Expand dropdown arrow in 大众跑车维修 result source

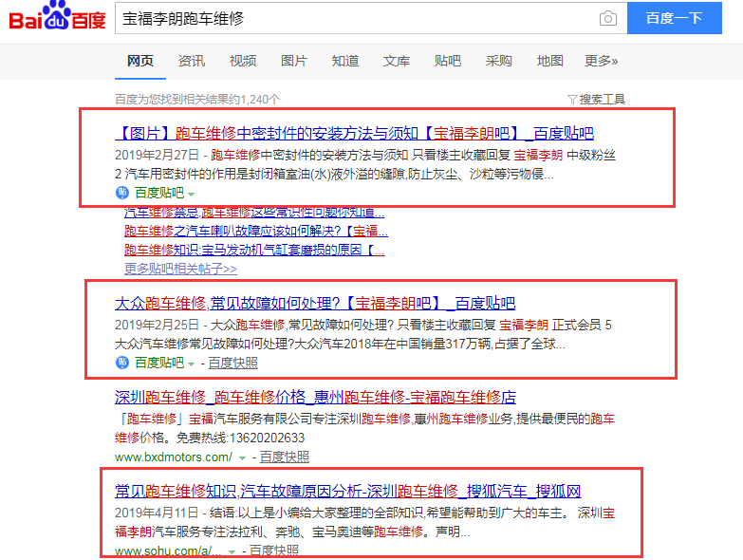pos(192,364)
